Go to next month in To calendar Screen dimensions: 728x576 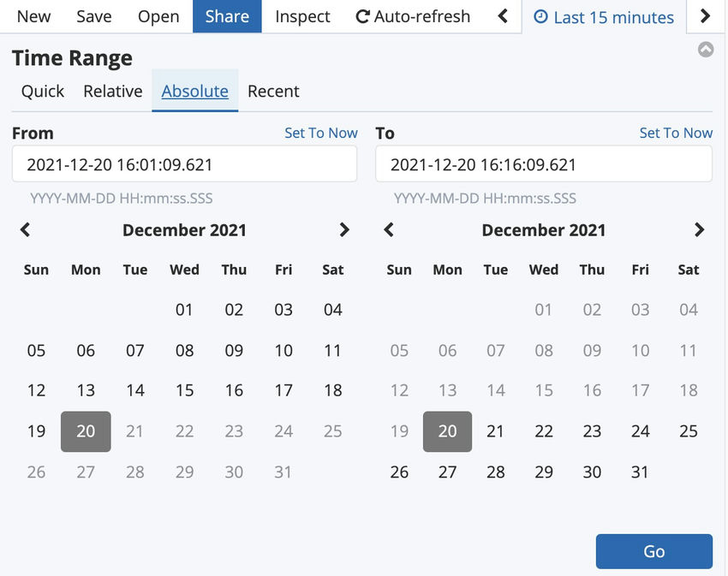(700, 229)
